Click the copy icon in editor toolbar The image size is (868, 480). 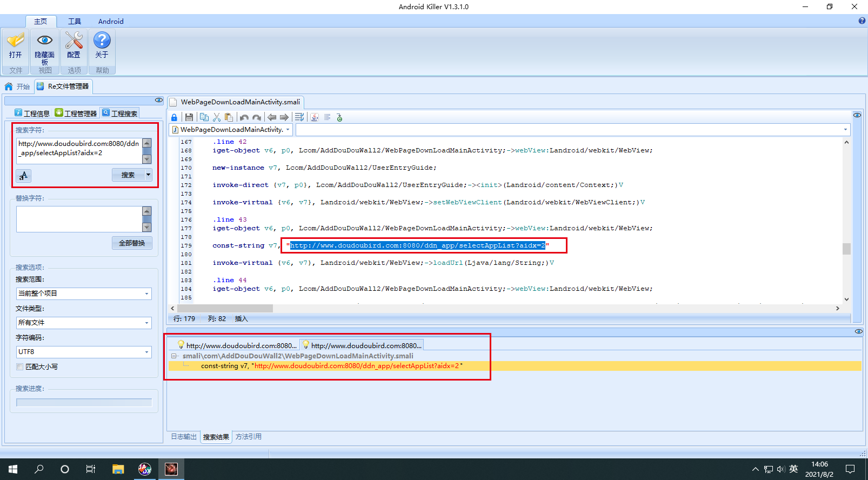(x=204, y=117)
